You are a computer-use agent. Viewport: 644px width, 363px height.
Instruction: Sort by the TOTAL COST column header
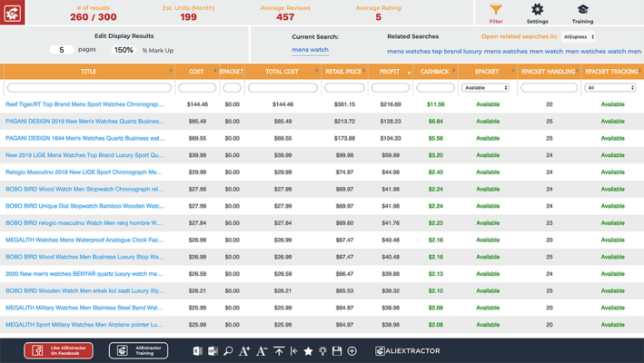pos(282,71)
